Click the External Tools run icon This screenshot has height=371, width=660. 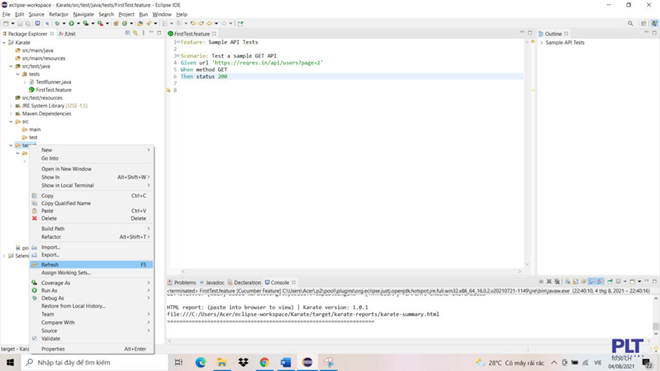(100, 24)
